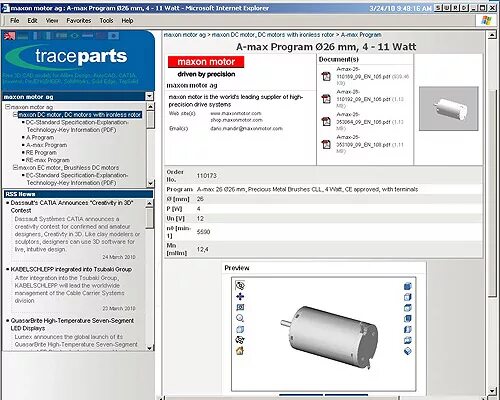Screen dimensions: 500x400
Task: Open PDF icon for A-max-26-110169 document
Action: point(326,76)
